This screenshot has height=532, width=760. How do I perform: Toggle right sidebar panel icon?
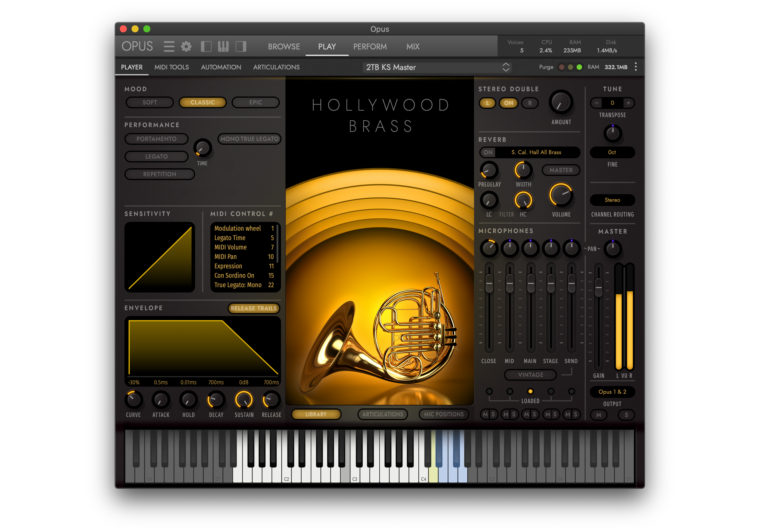[x=241, y=46]
